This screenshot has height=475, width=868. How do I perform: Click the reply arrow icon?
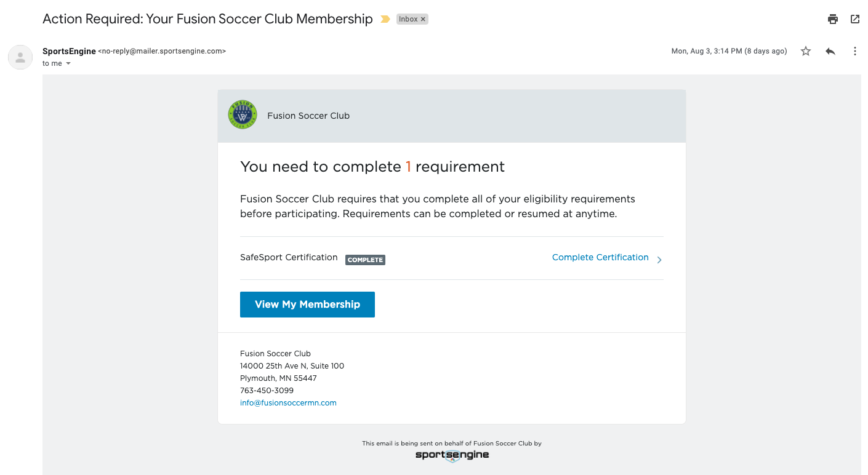pos(830,51)
